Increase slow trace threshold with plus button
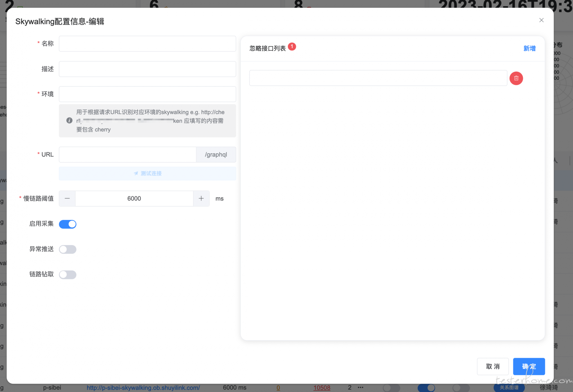Image resolution: width=573 pixels, height=392 pixels. click(201, 199)
